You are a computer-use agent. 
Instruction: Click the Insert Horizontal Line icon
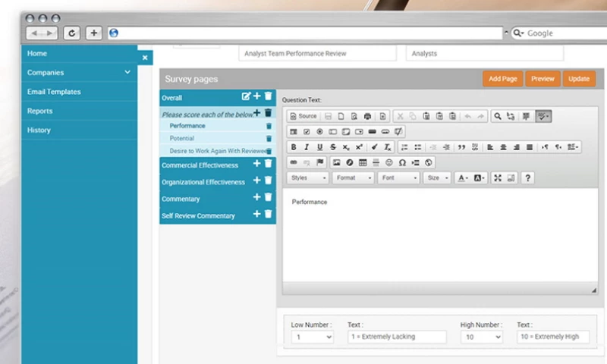pyautogui.click(x=376, y=162)
